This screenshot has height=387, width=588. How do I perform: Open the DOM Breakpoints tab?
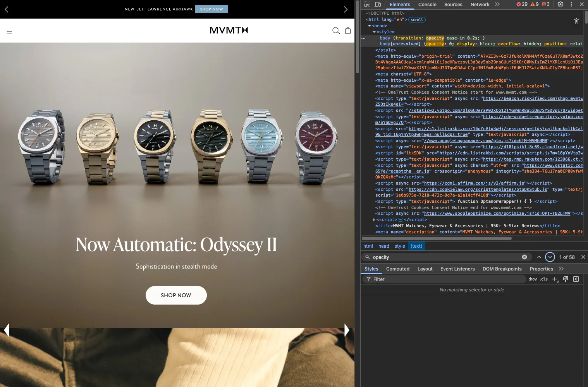point(502,269)
